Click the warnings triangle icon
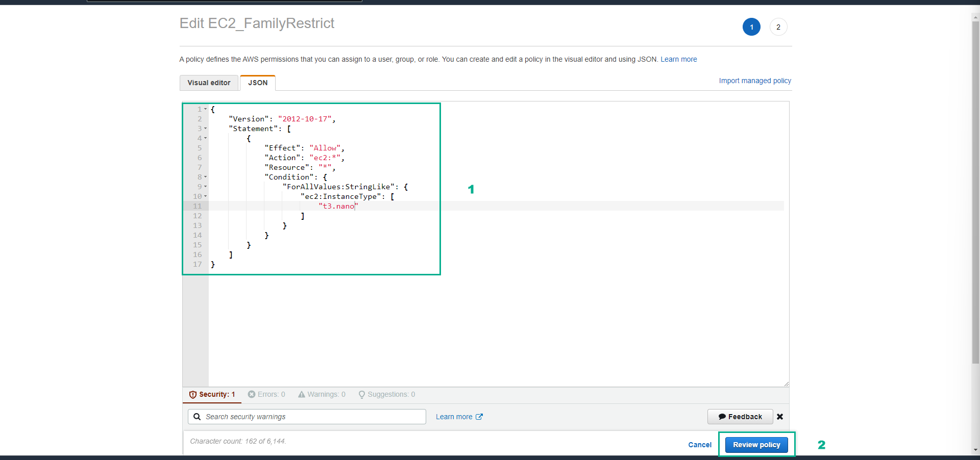Screen dimensions: 980x460 click(x=302, y=394)
